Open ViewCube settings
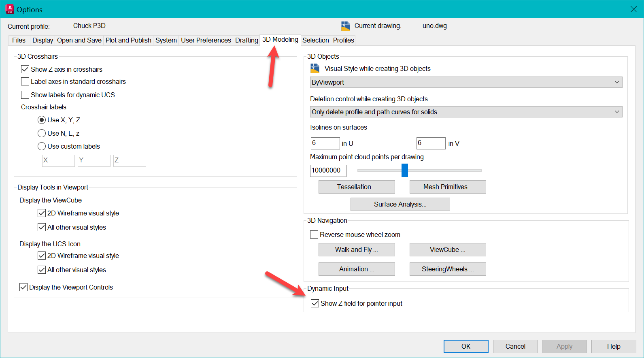Viewport: 644px width, 358px height. click(x=448, y=249)
